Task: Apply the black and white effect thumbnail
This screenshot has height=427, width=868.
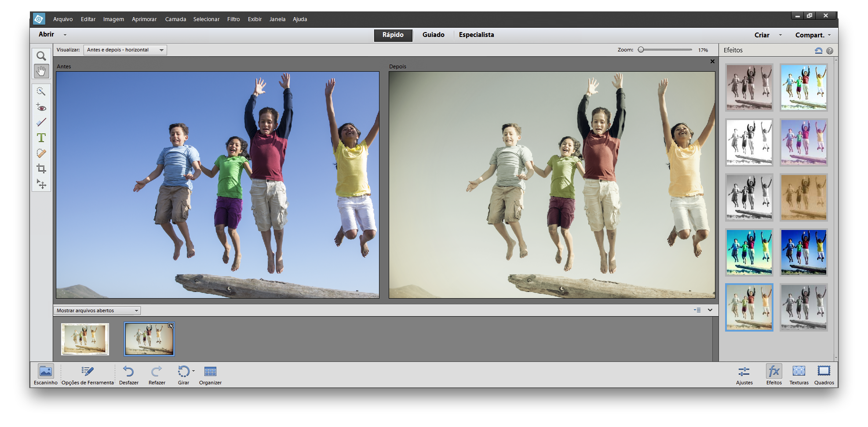Action: pos(749,197)
